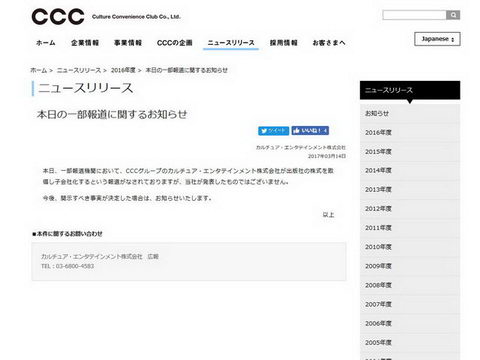Click the TEL : 03-6800-4583 text
The width and height of the screenshot is (480, 360).
click(x=68, y=266)
